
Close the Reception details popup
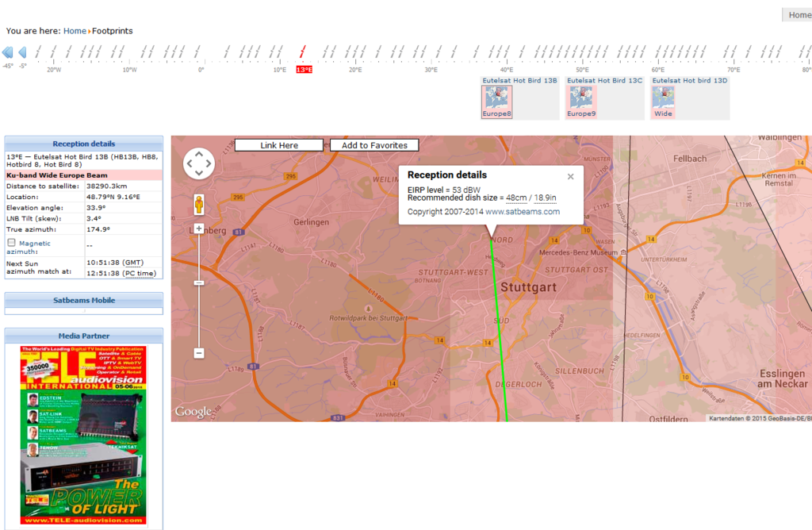[x=570, y=177]
